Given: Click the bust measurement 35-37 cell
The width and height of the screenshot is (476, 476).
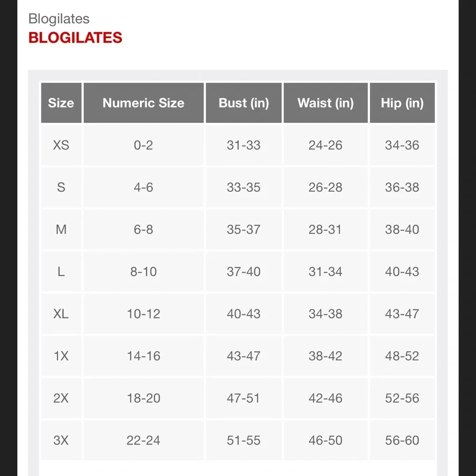Looking at the screenshot, I should click(244, 229).
